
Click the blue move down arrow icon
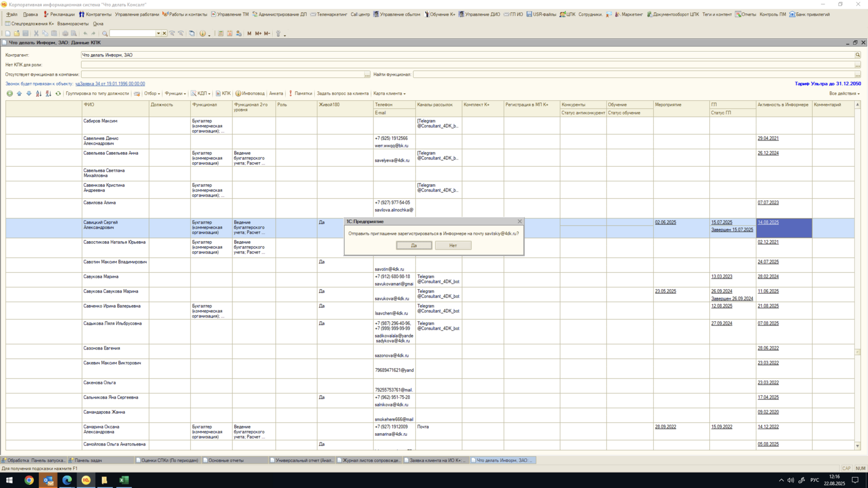click(29, 93)
